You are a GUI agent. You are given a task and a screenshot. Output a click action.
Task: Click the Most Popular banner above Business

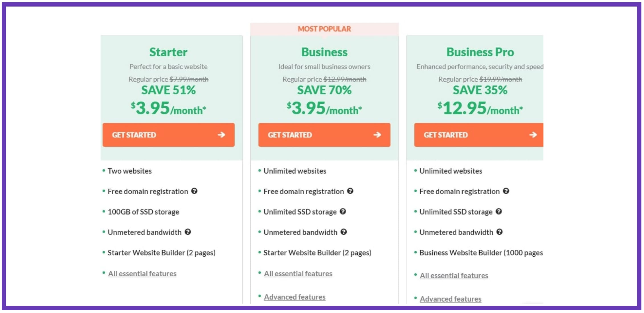(x=324, y=29)
